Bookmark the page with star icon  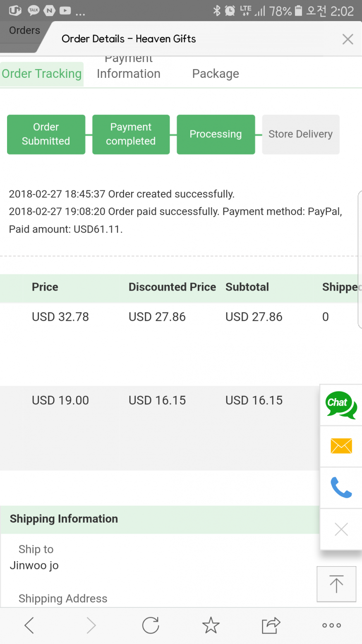(x=211, y=625)
